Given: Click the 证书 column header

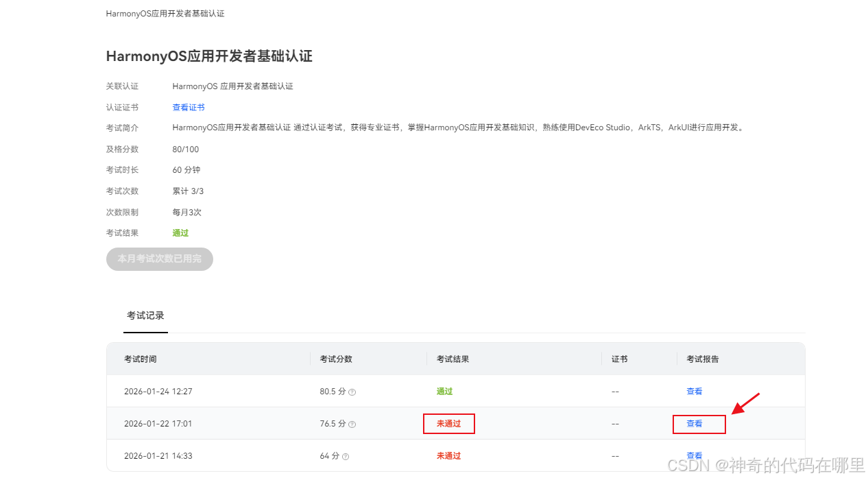Looking at the screenshot, I should pos(620,359).
